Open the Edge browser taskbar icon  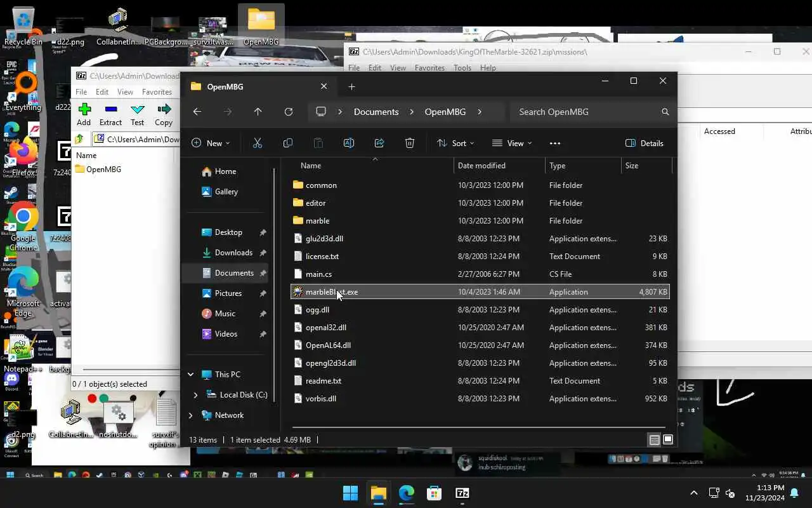point(406,493)
